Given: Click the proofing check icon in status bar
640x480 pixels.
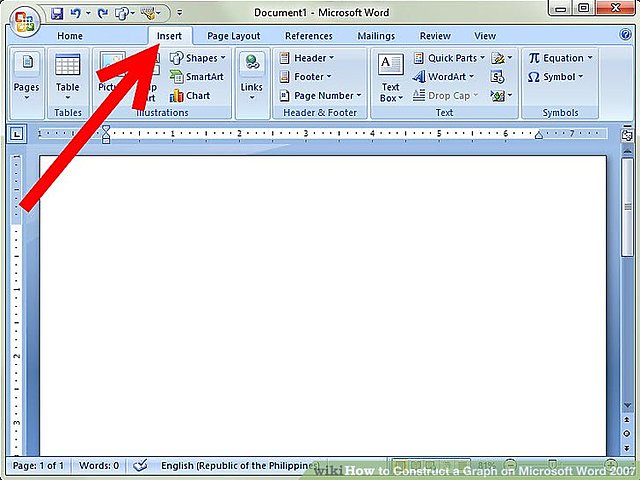Looking at the screenshot, I should (x=140, y=465).
